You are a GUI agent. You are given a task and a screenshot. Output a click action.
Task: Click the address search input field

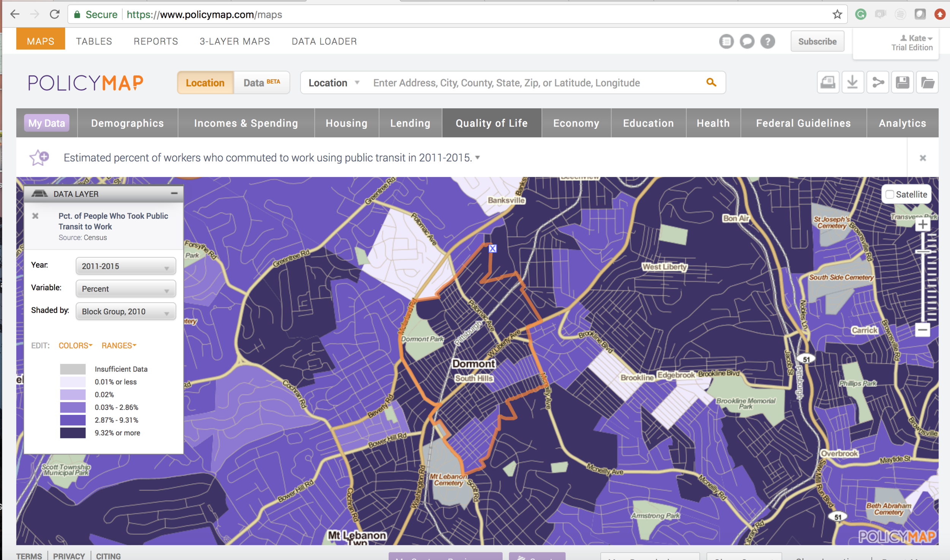point(536,83)
